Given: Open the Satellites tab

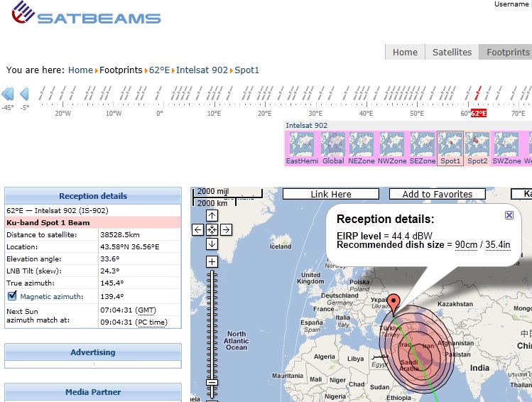Looking at the screenshot, I should point(452,52).
